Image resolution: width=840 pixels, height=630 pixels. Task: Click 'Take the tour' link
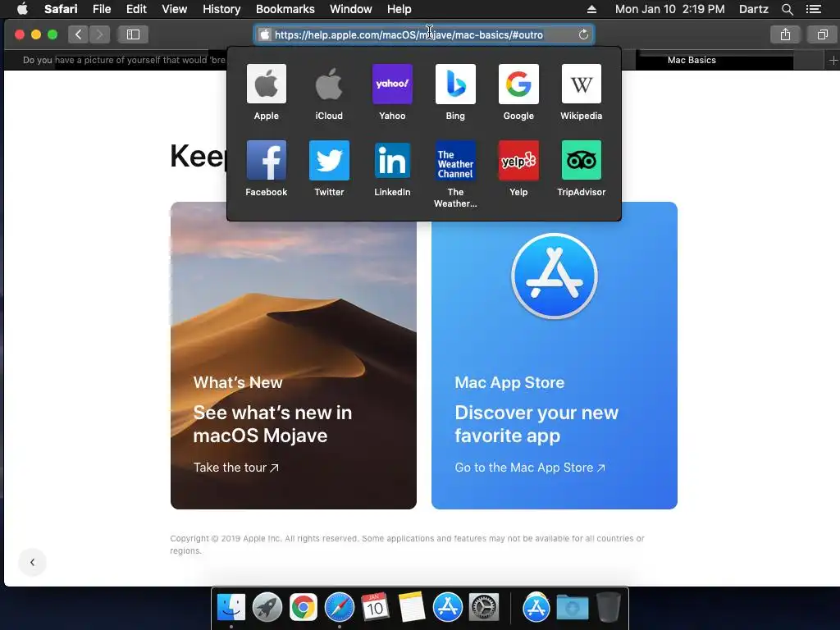coord(235,468)
